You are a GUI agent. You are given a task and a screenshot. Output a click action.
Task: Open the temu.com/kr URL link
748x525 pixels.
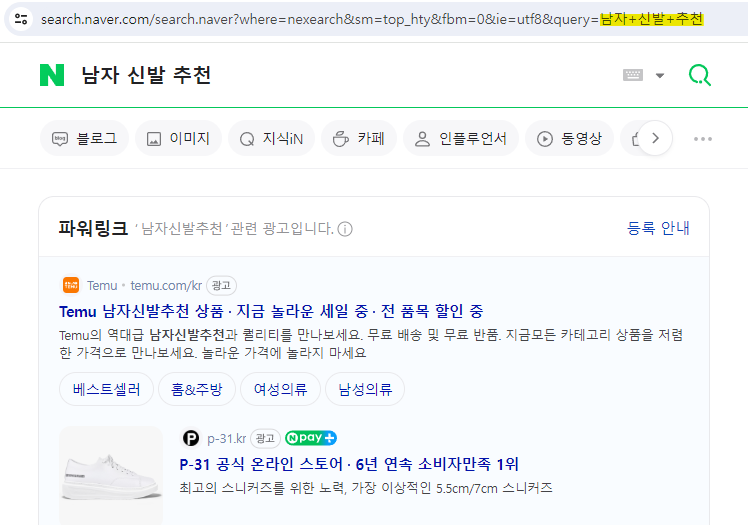166,286
